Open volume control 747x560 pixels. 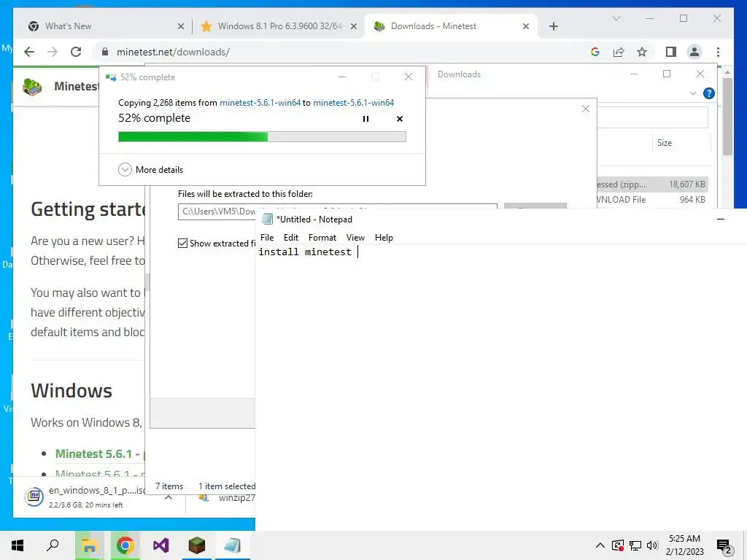(652, 545)
